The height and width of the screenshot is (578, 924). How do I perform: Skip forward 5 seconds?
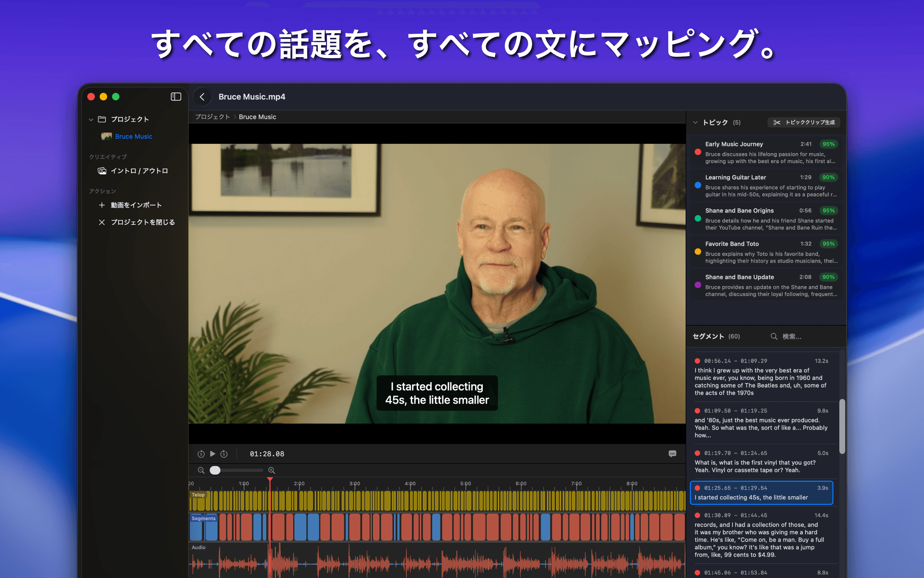(x=224, y=454)
